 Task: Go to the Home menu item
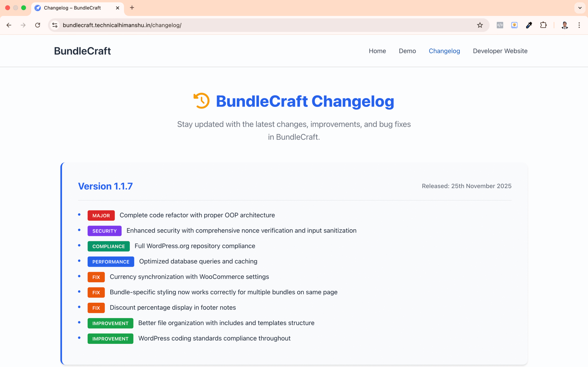tap(377, 51)
